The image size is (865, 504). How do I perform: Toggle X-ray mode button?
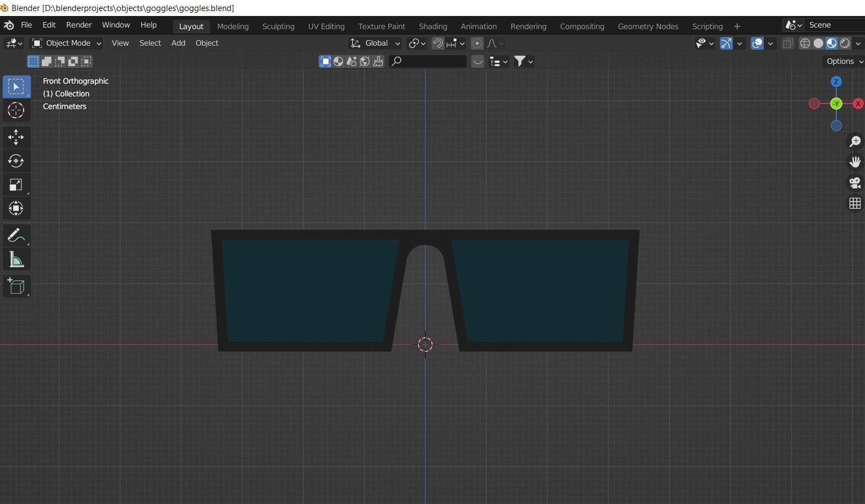pyautogui.click(x=788, y=43)
